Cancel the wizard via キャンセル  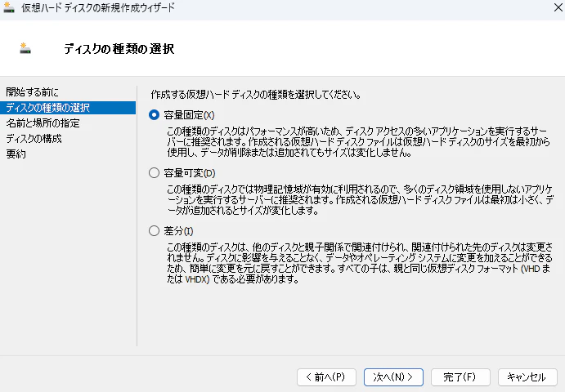click(527, 376)
